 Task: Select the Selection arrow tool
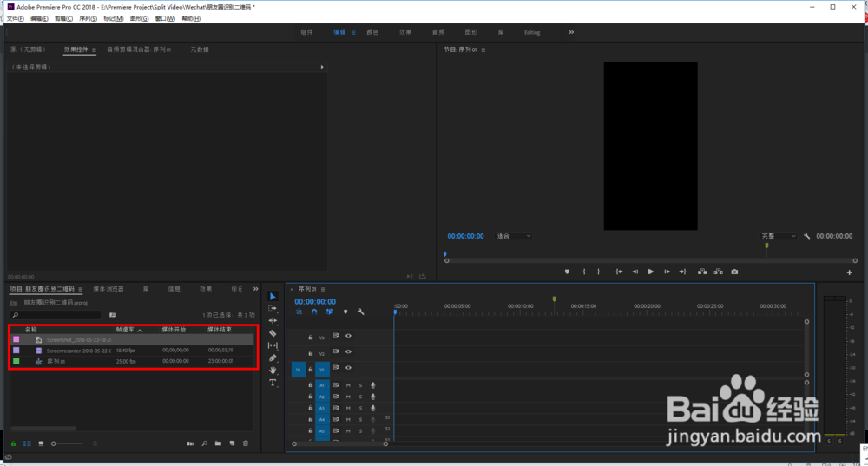pyautogui.click(x=273, y=297)
